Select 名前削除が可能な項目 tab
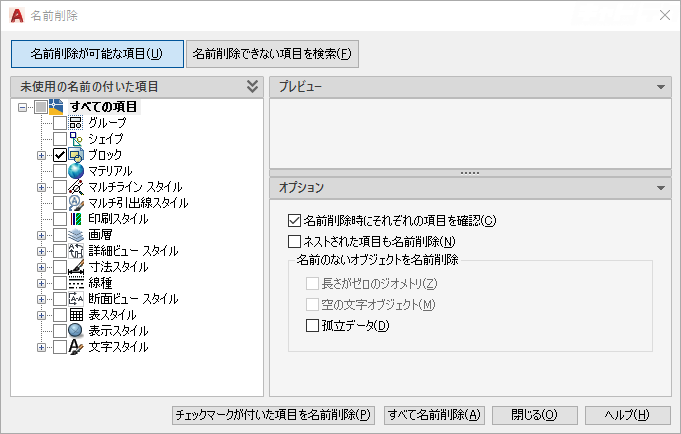Viewport: 681px width, 434px height. coord(97,54)
